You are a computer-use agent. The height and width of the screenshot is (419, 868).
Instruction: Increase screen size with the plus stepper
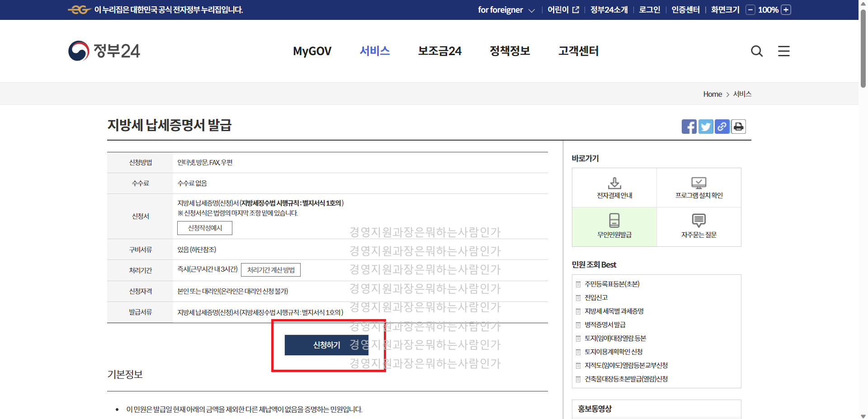click(x=785, y=9)
